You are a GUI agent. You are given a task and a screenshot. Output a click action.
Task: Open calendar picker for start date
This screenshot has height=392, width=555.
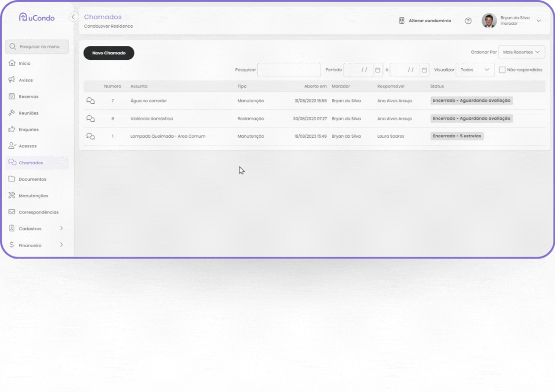pos(377,70)
